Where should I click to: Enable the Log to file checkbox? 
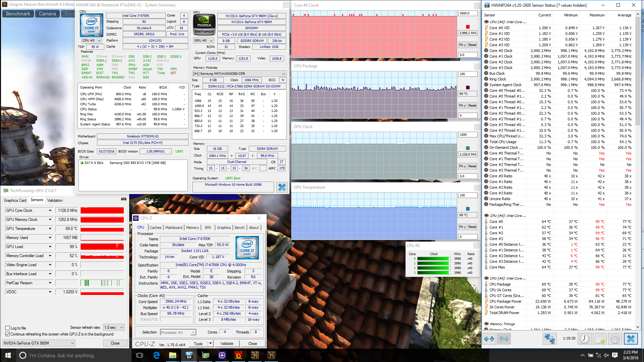7,328
